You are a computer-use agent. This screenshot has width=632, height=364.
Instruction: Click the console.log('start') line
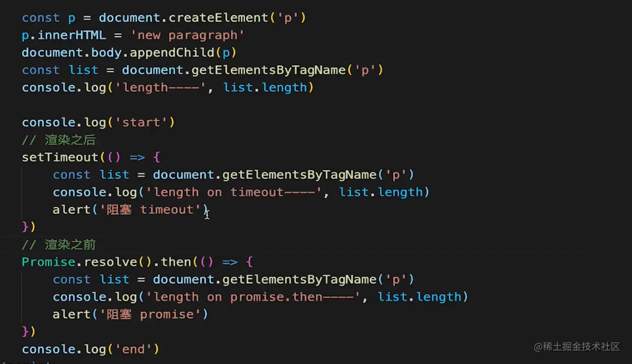98,122
